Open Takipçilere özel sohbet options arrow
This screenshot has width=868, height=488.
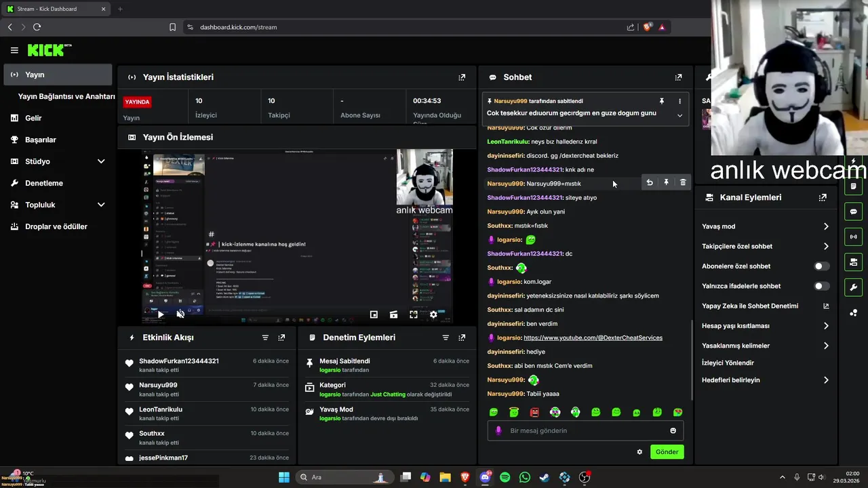(826, 246)
